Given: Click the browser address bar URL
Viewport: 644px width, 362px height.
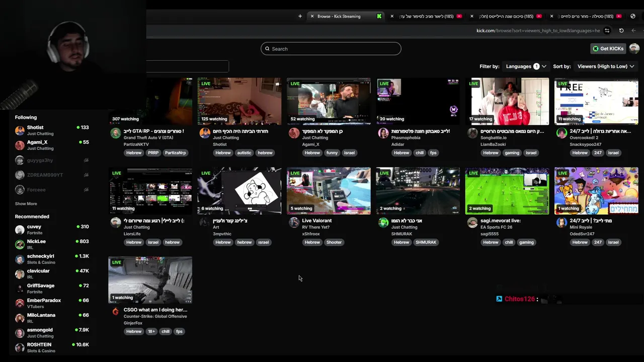Looking at the screenshot, I should tap(538, 31).
